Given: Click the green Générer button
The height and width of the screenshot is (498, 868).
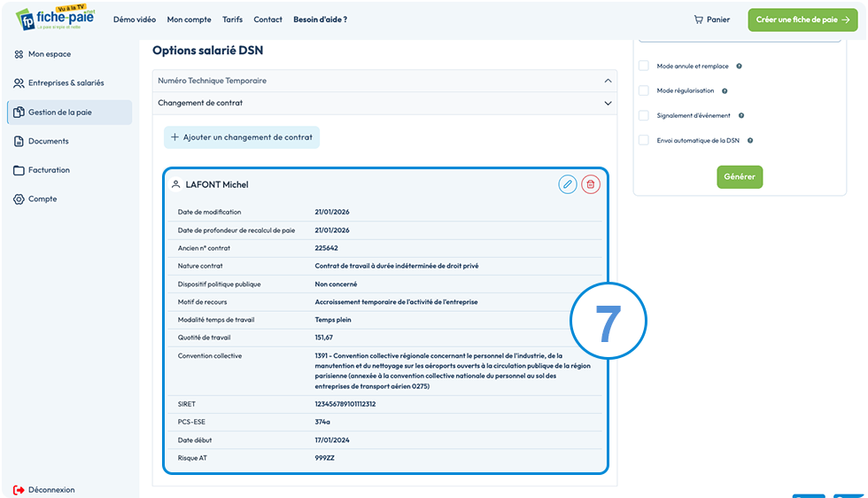Looking at the screenshot, I should [x=740, y=176].
